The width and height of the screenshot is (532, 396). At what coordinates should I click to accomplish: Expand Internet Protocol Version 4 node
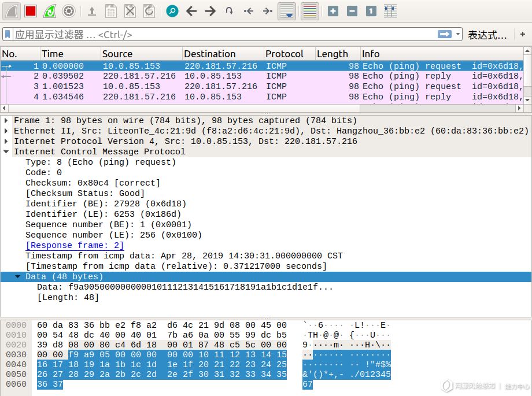click(x=6, y=141)
